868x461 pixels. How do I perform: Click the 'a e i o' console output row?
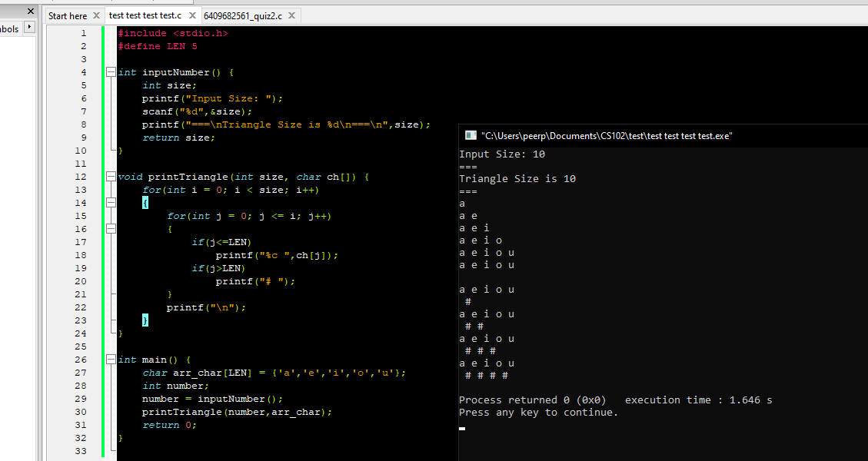tap(481, 240)
